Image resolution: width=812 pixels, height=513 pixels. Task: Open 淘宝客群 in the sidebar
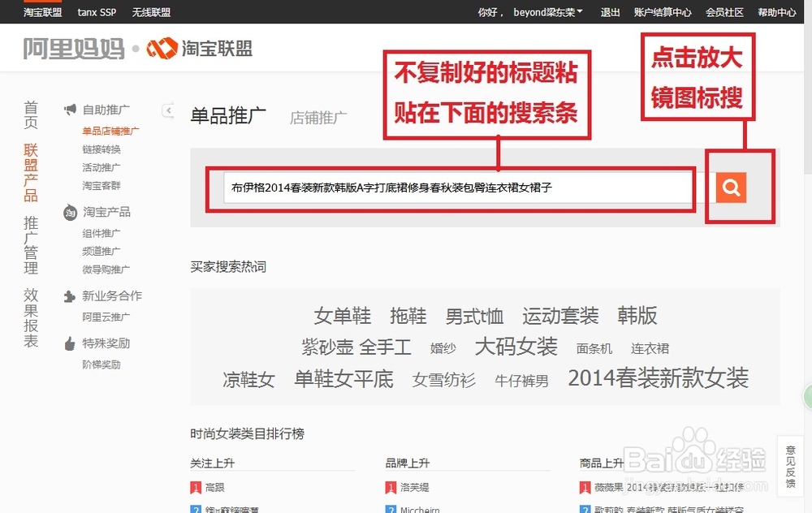click(101, 185)
